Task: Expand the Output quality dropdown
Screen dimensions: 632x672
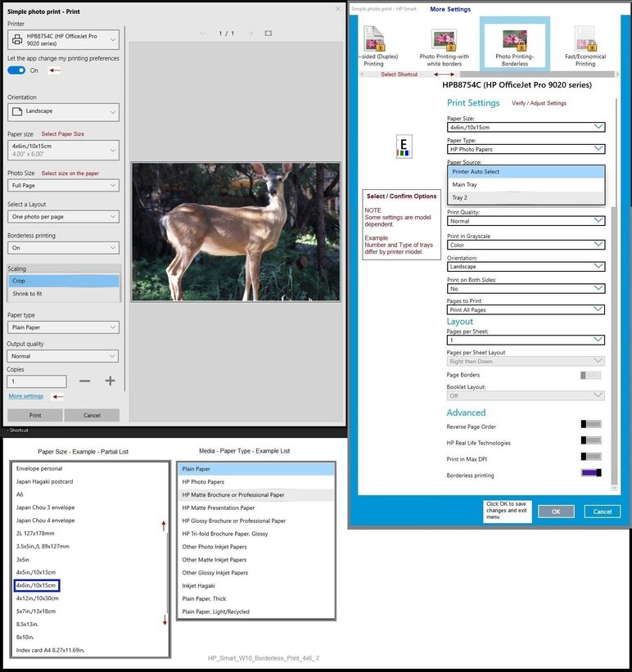Action: tap(62, 356)
